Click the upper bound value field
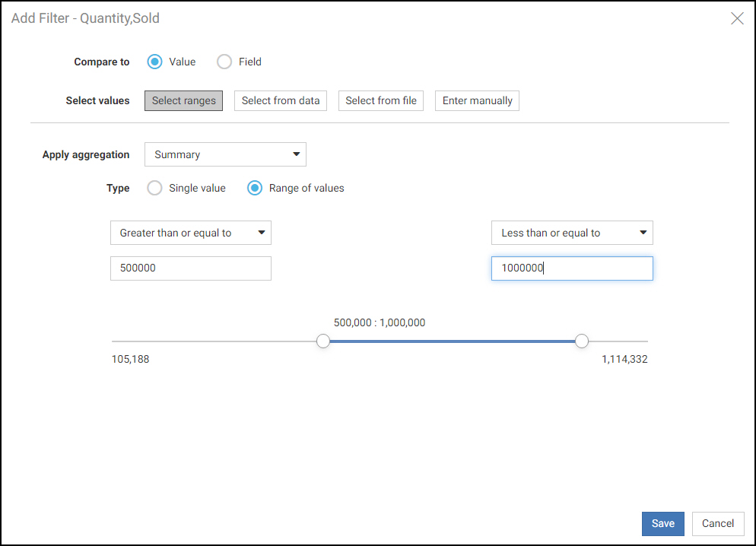 point(571,268)
